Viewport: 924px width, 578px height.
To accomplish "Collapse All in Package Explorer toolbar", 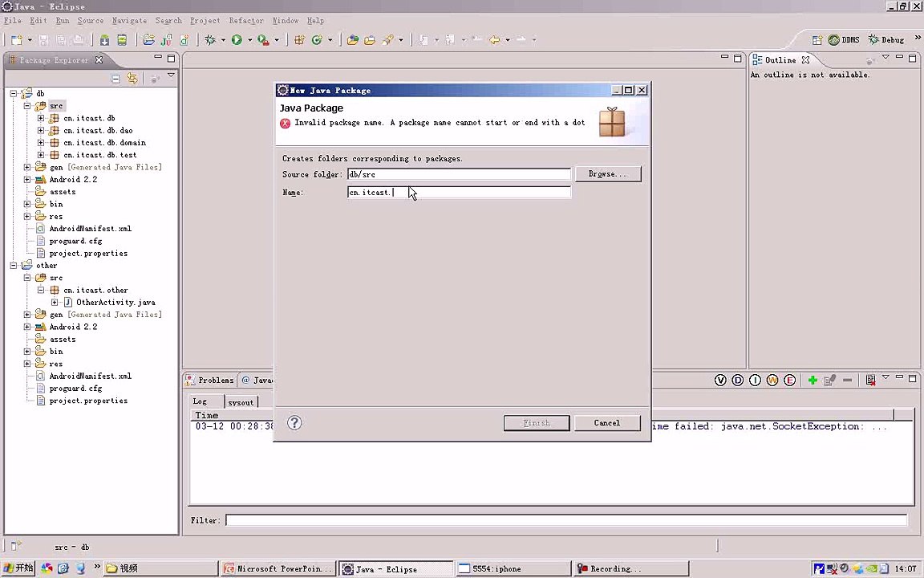I will (x=116, y=79).
